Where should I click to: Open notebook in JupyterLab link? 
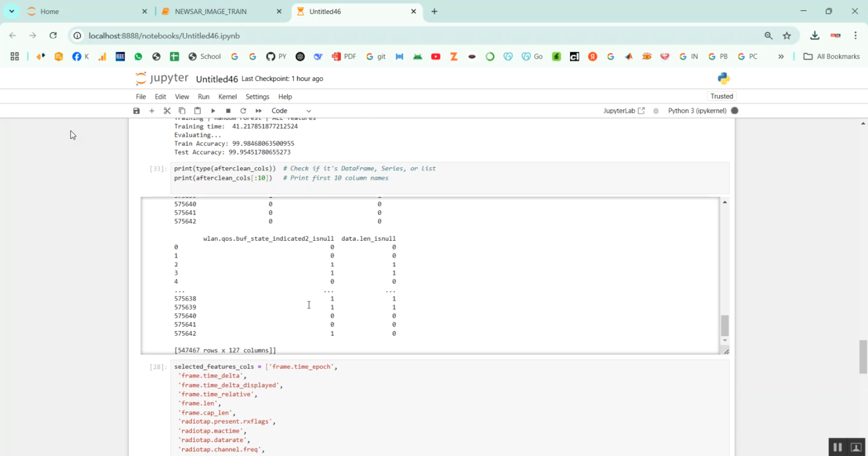[624, 111]
